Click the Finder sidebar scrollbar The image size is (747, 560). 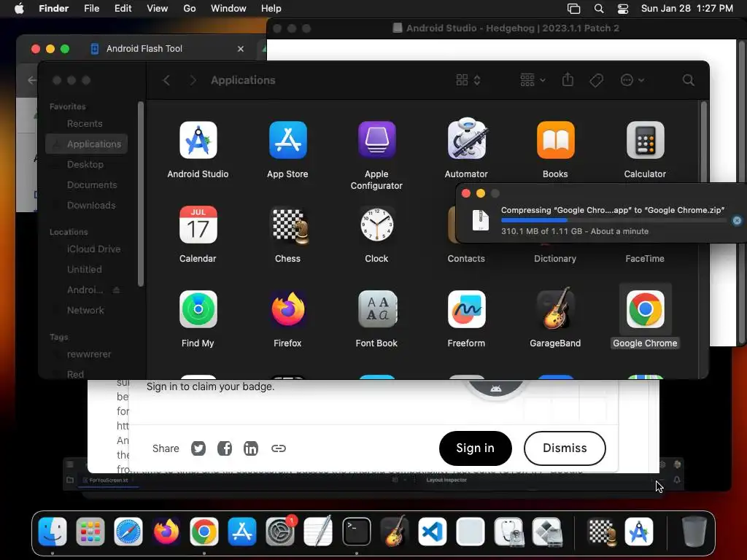141,194
